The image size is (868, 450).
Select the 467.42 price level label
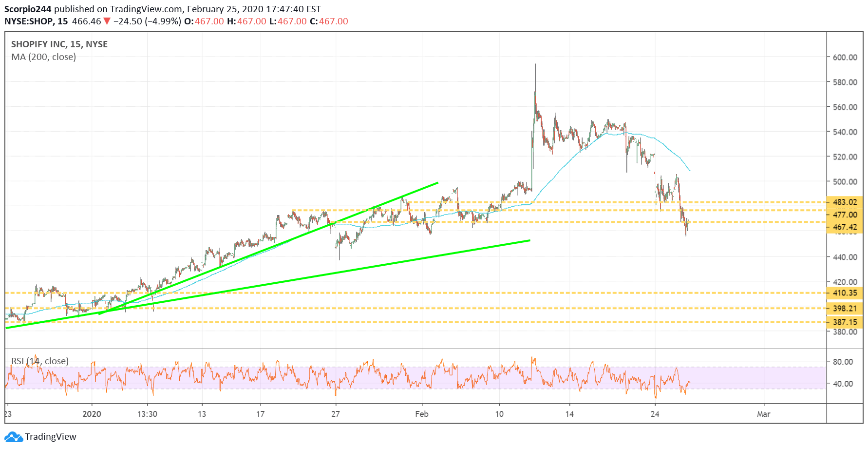coord(845,227)
